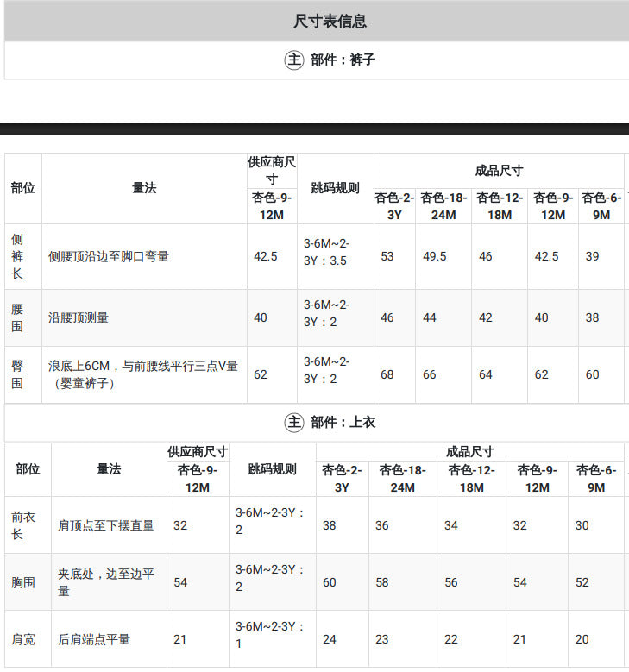Click the 臀围 row label
The width and height of the screenshot is (629, 672).
17,374
